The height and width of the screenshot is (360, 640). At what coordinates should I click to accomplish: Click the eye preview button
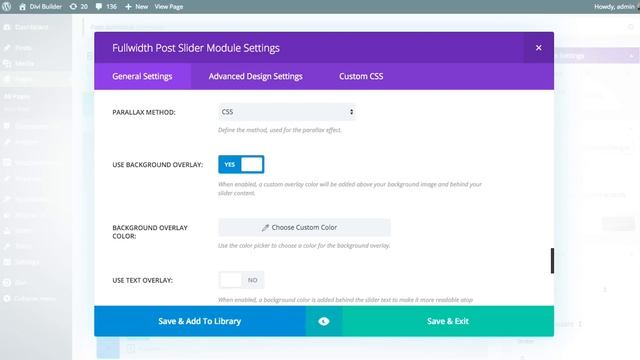tap(324, 321)
